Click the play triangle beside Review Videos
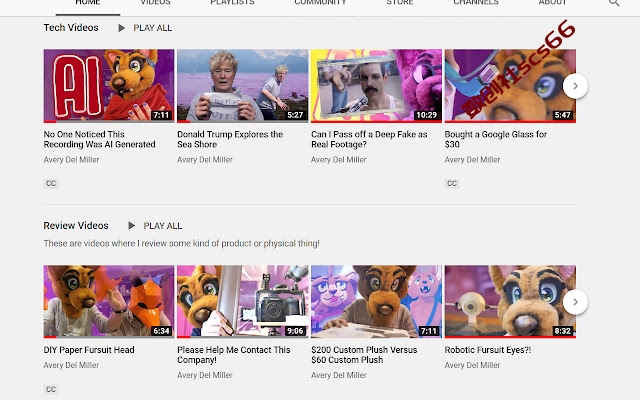 (131, 226)
